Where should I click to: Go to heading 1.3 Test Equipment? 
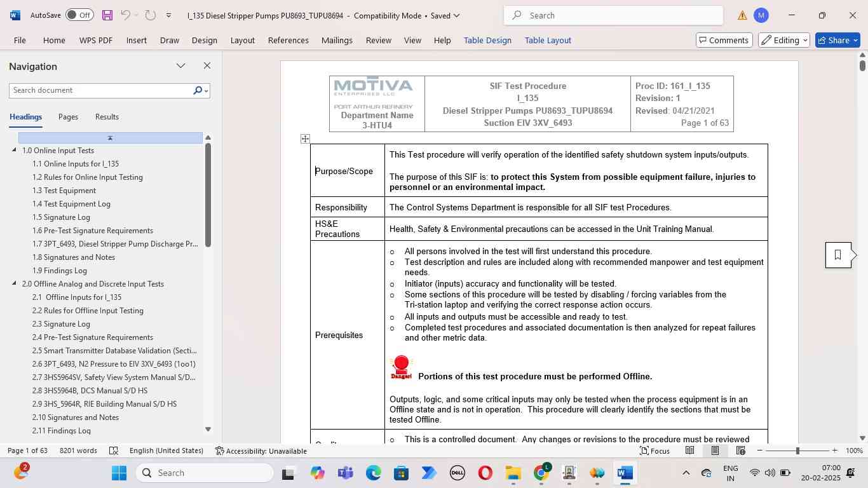[x=64, y=191]
